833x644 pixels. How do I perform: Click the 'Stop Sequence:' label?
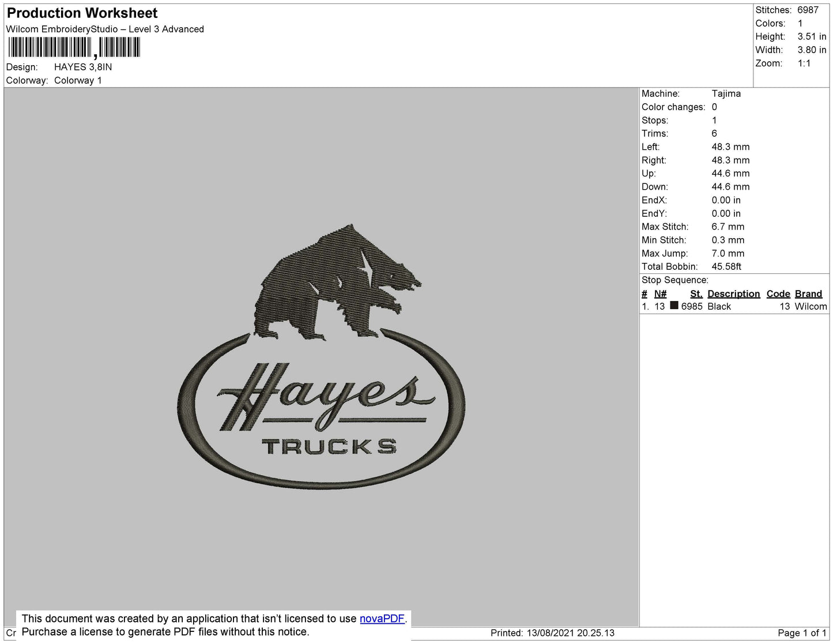point(675,280)
